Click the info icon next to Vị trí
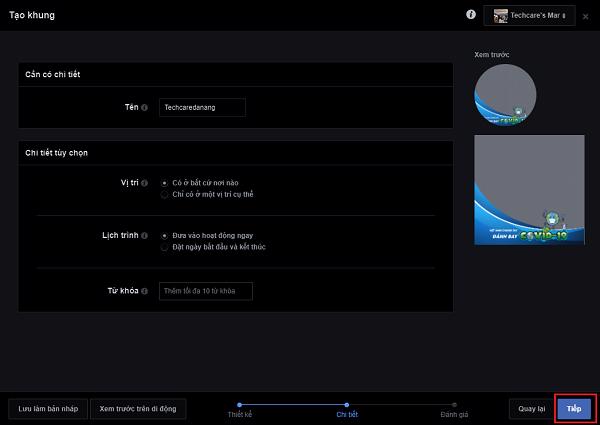Viewport: 600px width, 425px height. coord(145,183)
